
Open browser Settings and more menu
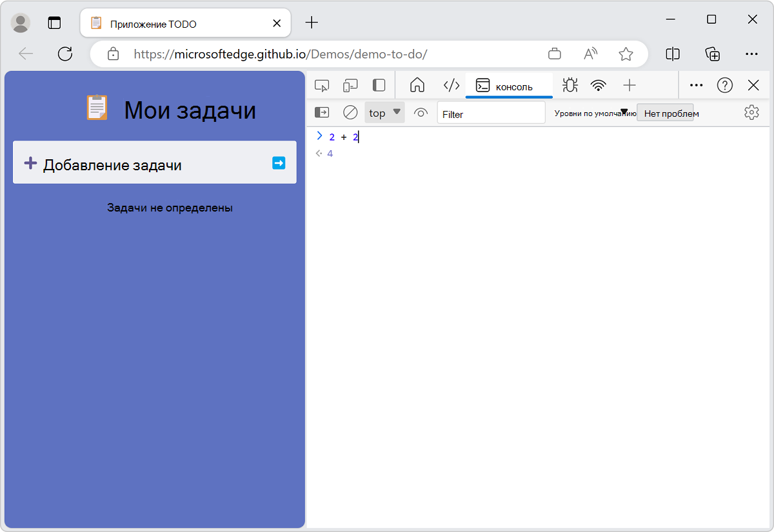click(x=752, y=54)
